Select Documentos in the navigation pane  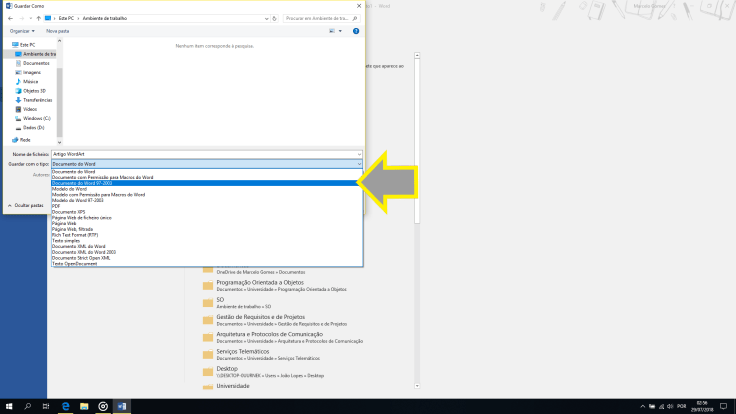[x=36, y=63]
